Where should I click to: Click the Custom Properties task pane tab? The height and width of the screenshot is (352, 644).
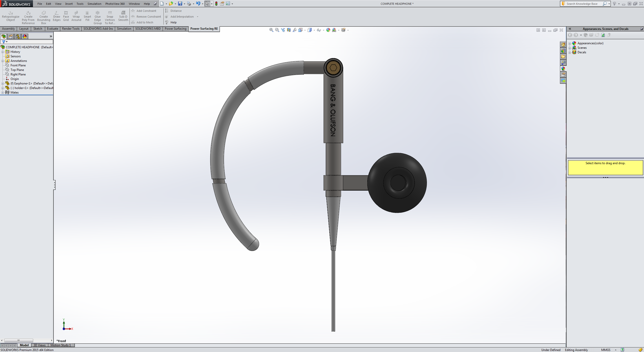tap(563, 75)
